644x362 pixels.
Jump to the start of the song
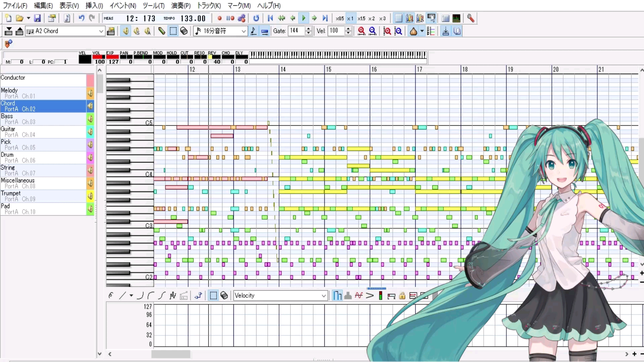pos(270,18)
